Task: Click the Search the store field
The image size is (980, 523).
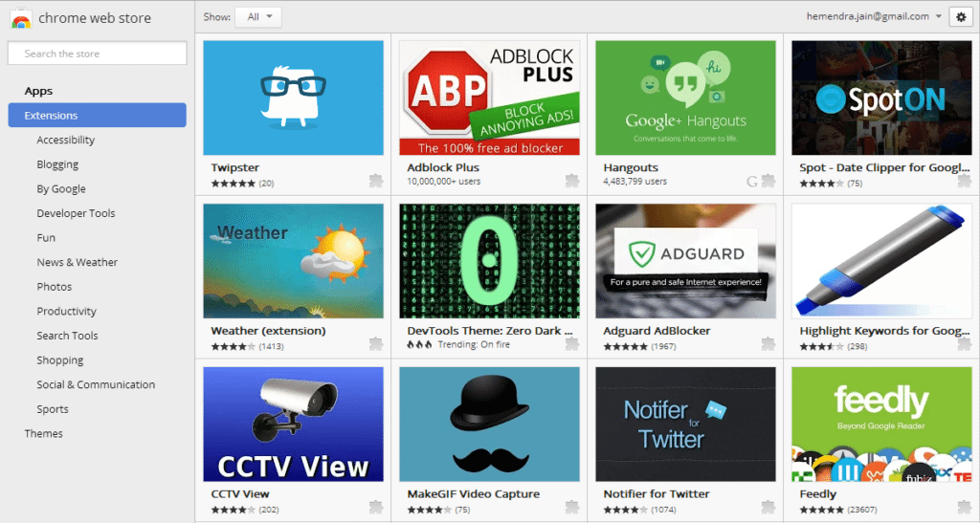Action: click(96, 54)
